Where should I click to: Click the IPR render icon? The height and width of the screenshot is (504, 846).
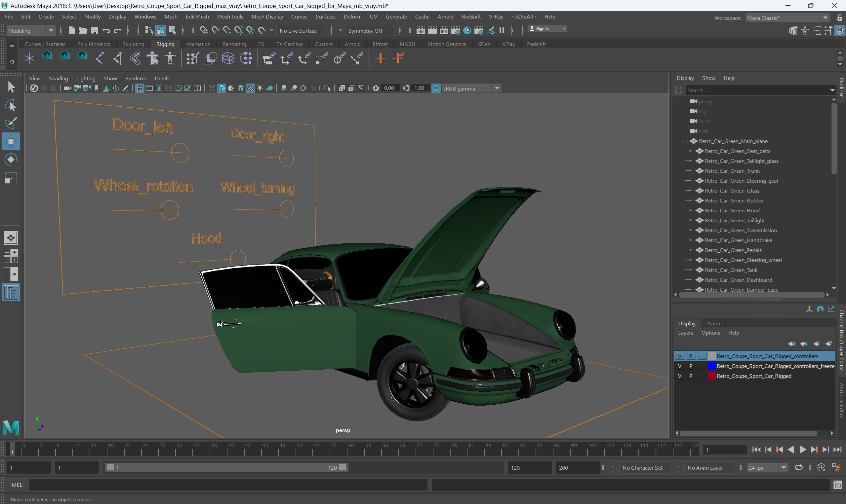[x=444, y=31]
